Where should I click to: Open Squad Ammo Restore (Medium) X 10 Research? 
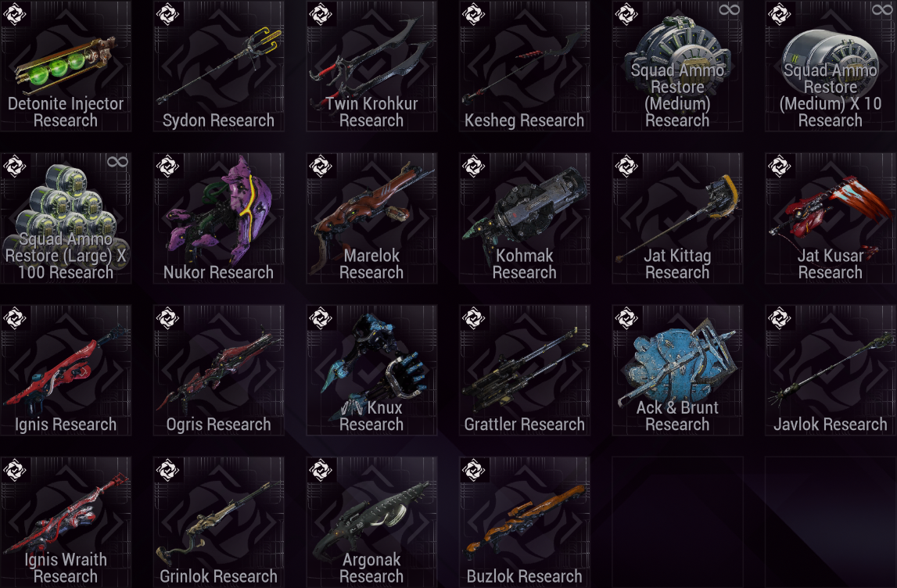point(831,66)
